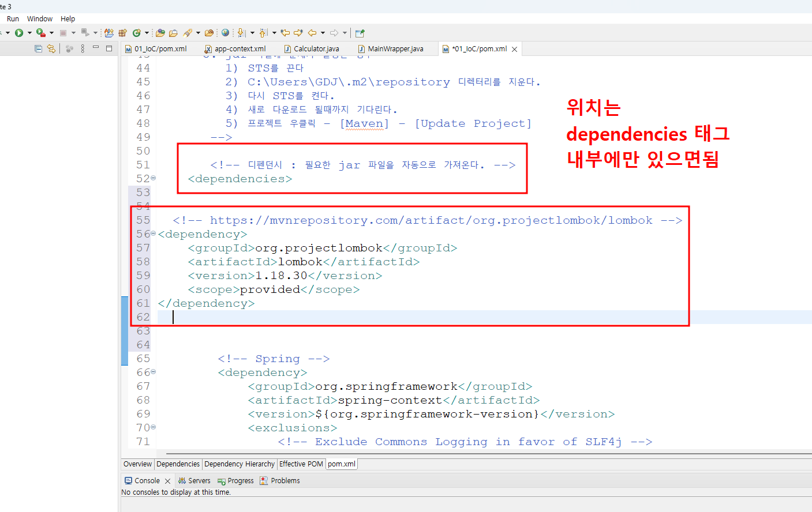This screenshot has width=812, height=512.
Task: Click the Next Annotation icon
Action: 241,33
